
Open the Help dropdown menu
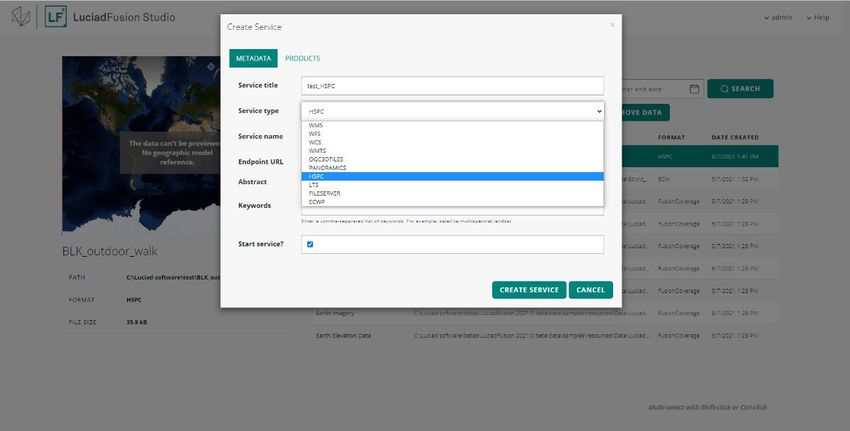[817, 17]
